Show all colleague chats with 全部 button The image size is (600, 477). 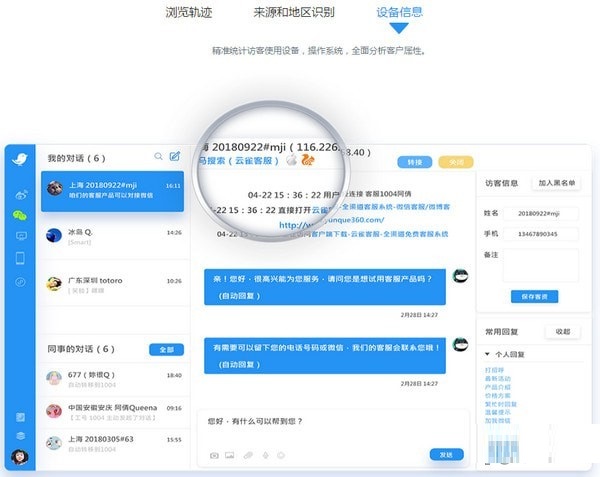coord(166,350)
